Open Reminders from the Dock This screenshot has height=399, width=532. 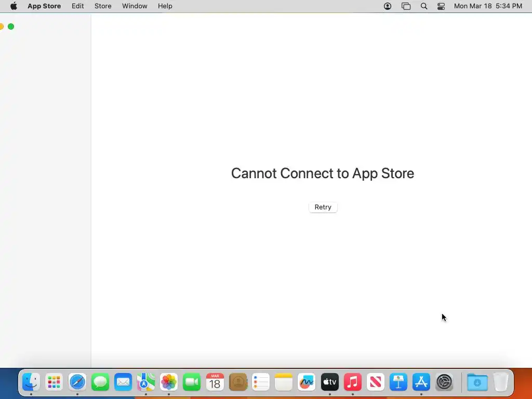(261, 382)
